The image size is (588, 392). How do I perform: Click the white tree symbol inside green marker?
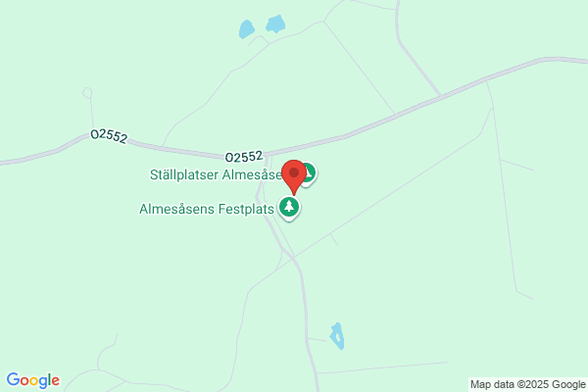289,206
